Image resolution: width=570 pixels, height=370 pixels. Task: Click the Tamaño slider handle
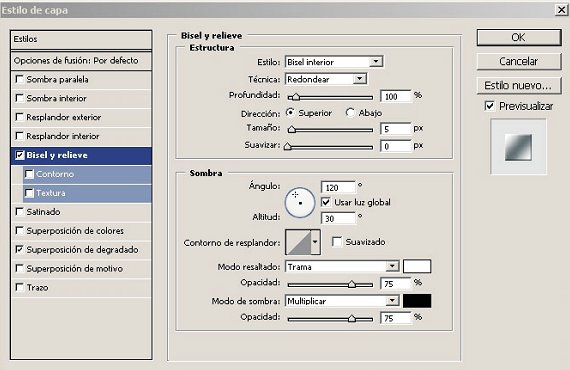(x=292, y=129)
